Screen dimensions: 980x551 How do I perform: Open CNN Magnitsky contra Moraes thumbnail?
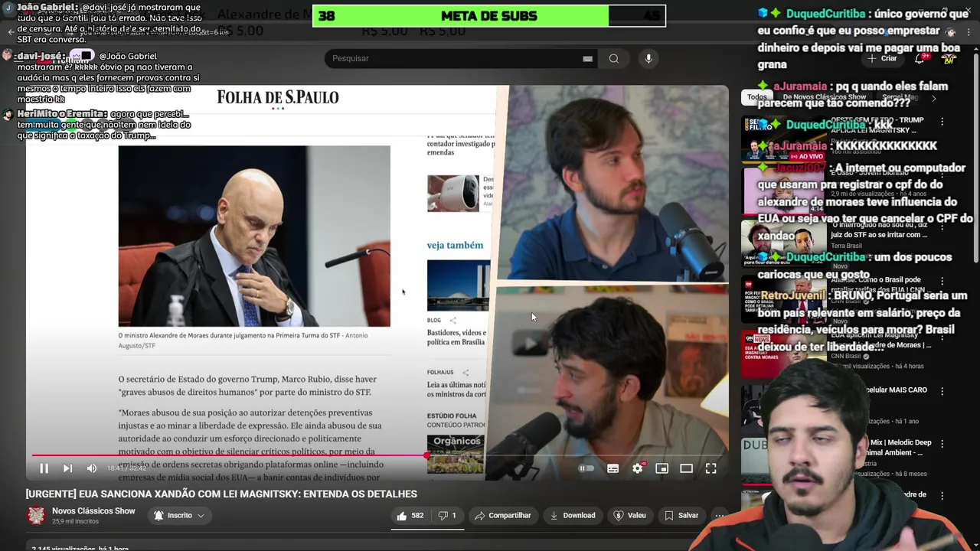tap(782, 354)
